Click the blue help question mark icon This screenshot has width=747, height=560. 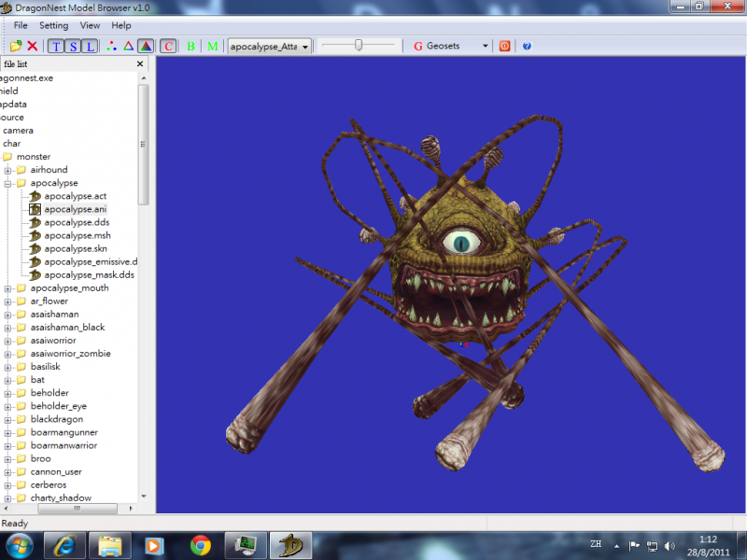pyautogui.click(x=527, y=46)
